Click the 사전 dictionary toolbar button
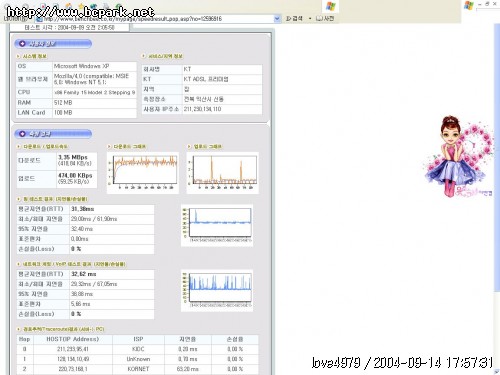 [325, 19]
